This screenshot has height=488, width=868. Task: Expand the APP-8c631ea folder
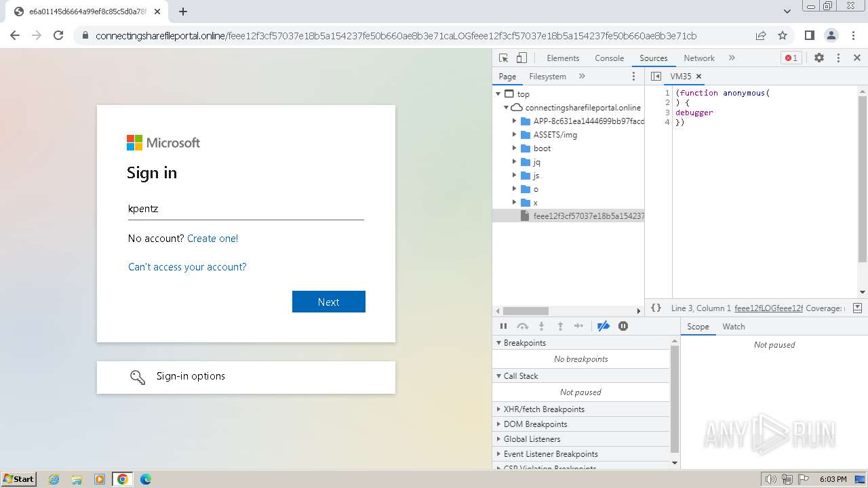515,121
